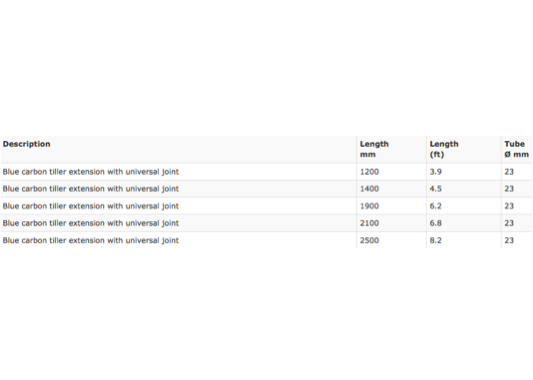Image resolution: width=533 pixels, height=380 pixels.
Task: Click the 3.9 ft value
Action: (x=436, y=172)
